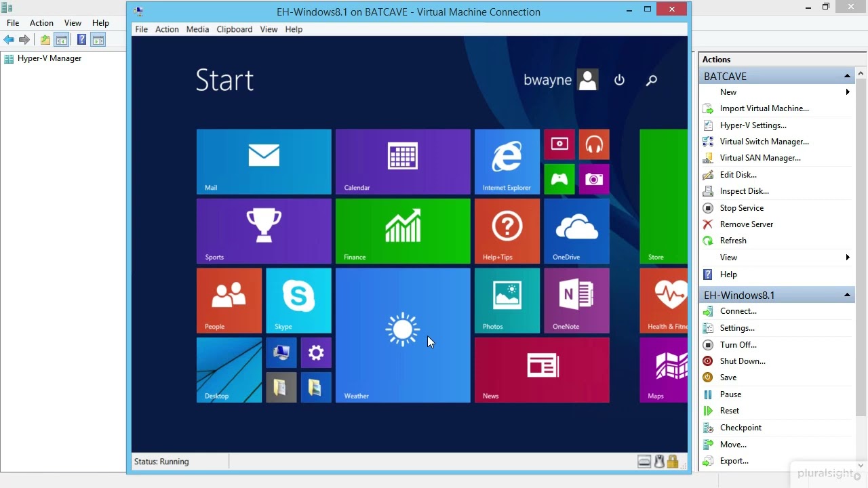Launch the Internet Explorer tile
The height and width of the screenshot is (488, 868).
[507, 161]
